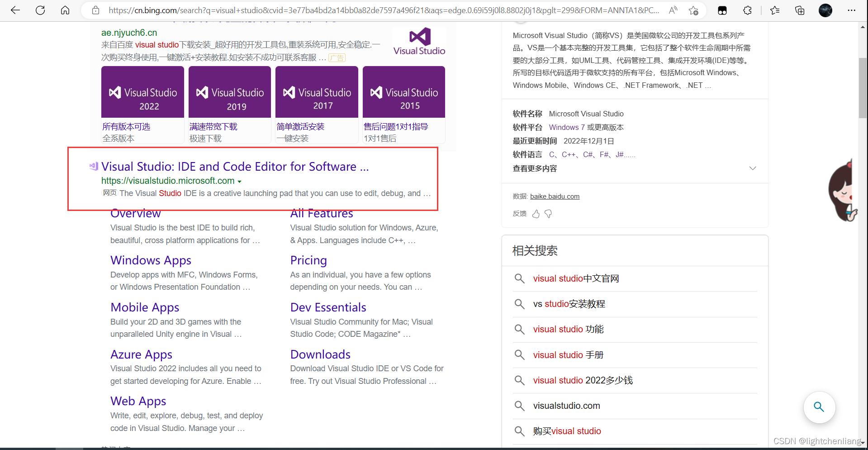Open the black extension icon in toolbar
Screen dimensions: 868x450
tap(722, 10)
